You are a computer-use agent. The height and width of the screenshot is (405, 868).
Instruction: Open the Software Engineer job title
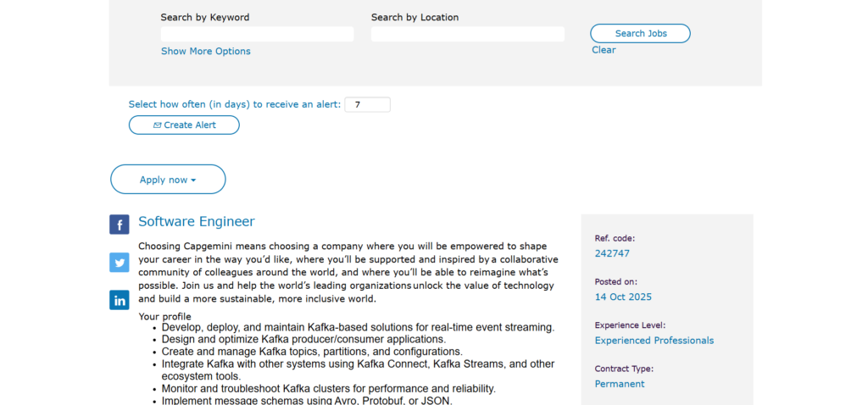(x=196, y=222)
